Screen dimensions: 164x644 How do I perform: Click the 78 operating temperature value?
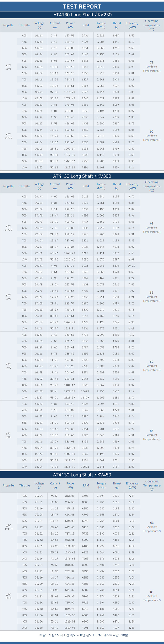coord(152,62)
